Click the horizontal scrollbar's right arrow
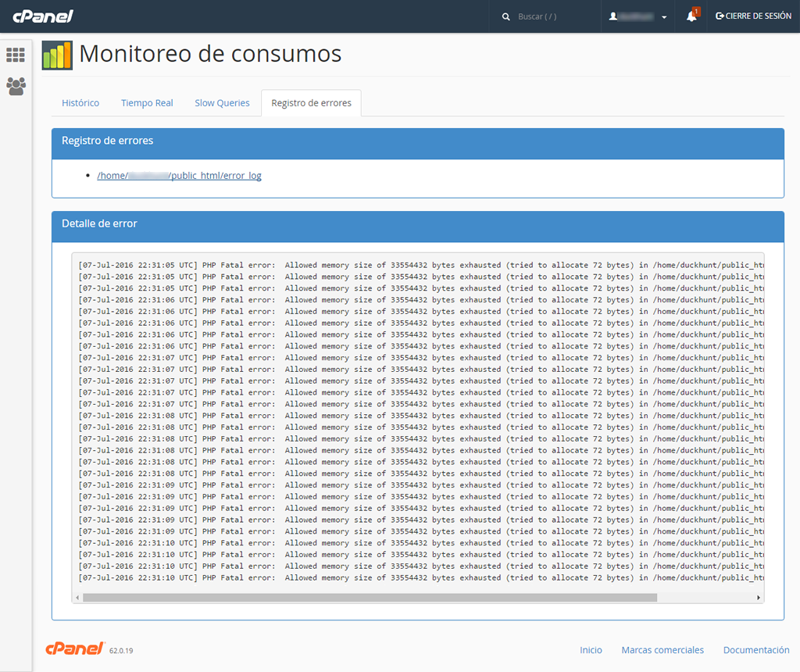The width and height of the screenshot is (800, 672). tap(758, 598)
